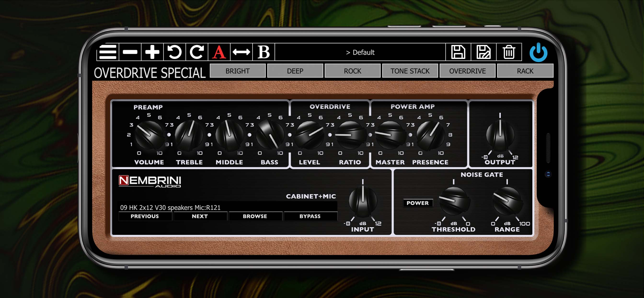Click the Nembrini Audio logo

tap(150, 181)
